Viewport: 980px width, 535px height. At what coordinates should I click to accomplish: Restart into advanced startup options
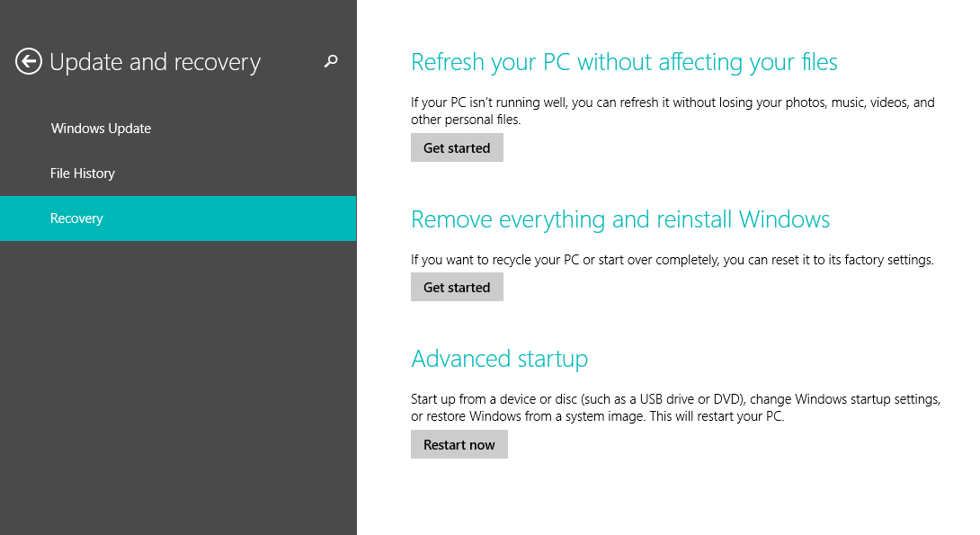tap(459, 444)
